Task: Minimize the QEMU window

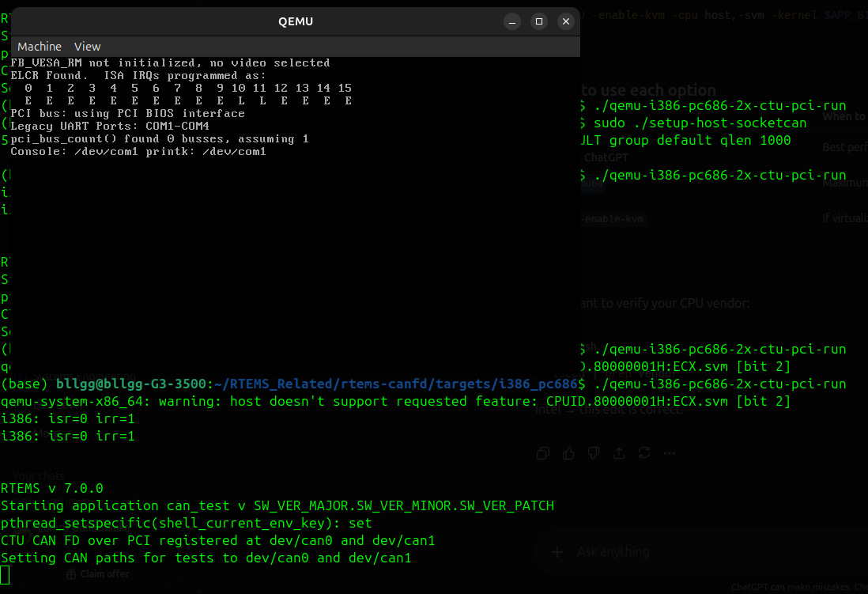Action: [512, 21]
